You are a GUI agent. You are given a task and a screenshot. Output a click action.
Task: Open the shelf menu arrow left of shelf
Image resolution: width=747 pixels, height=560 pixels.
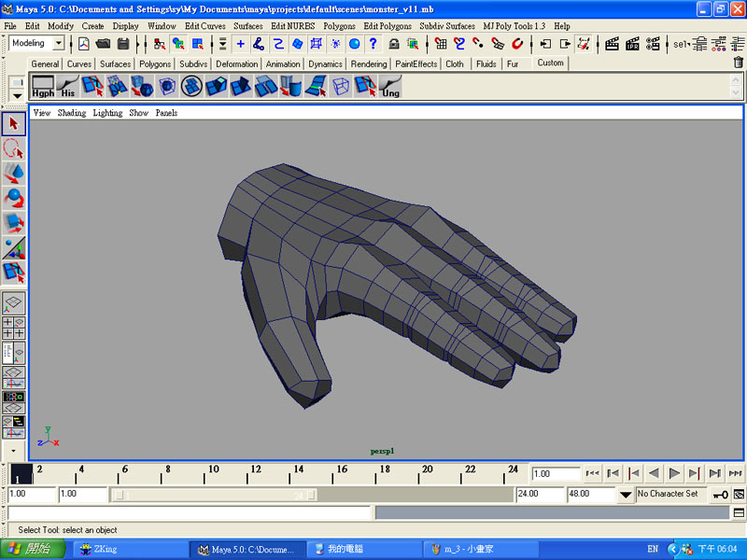click(17, 95)
